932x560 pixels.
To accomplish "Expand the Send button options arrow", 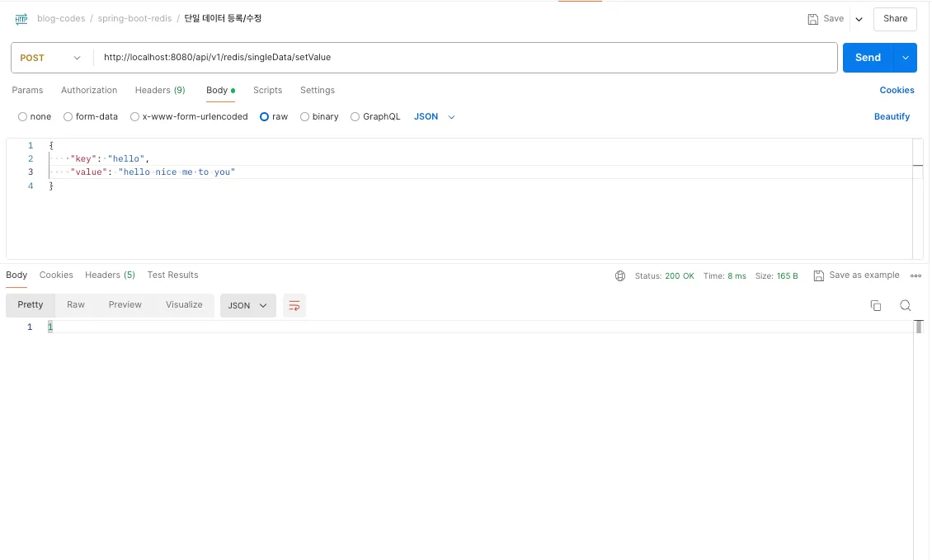I will pos(906,58).
